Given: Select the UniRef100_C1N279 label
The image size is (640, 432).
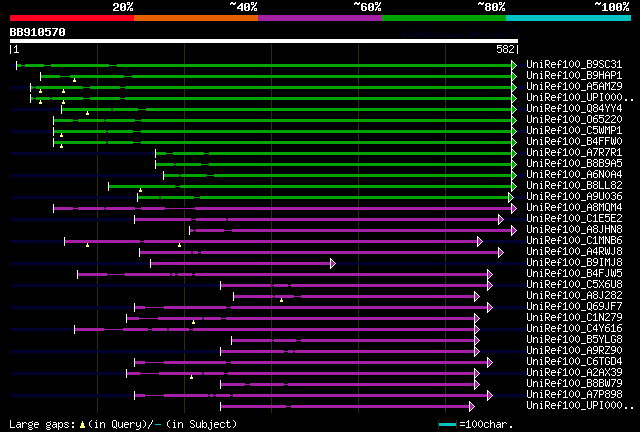Looking at the screenshot, I should (x=574, y=318).
